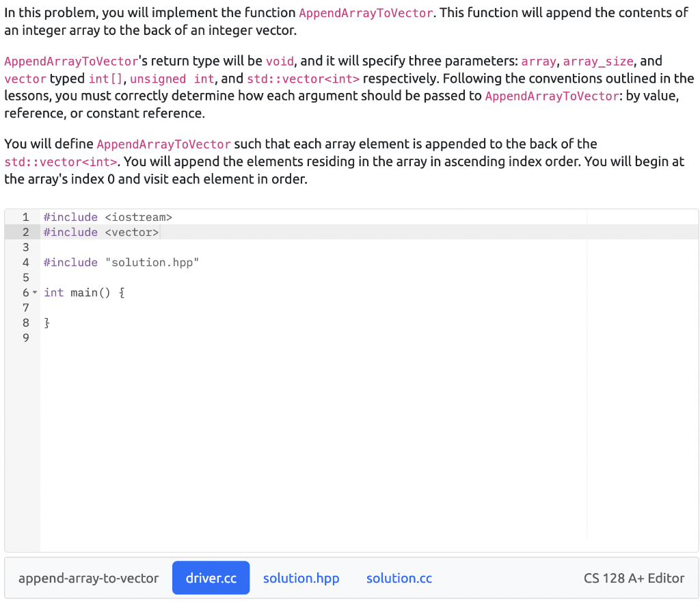This screenshot has height=608, width=700.
Task: Click line number 8 in the gutter
Action: (x=25, y=323)
